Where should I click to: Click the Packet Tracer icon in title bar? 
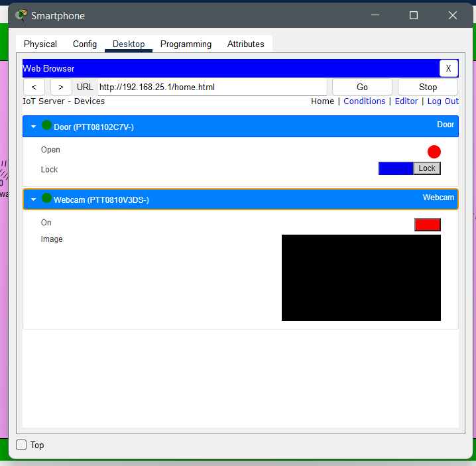(x=21, y=15)
